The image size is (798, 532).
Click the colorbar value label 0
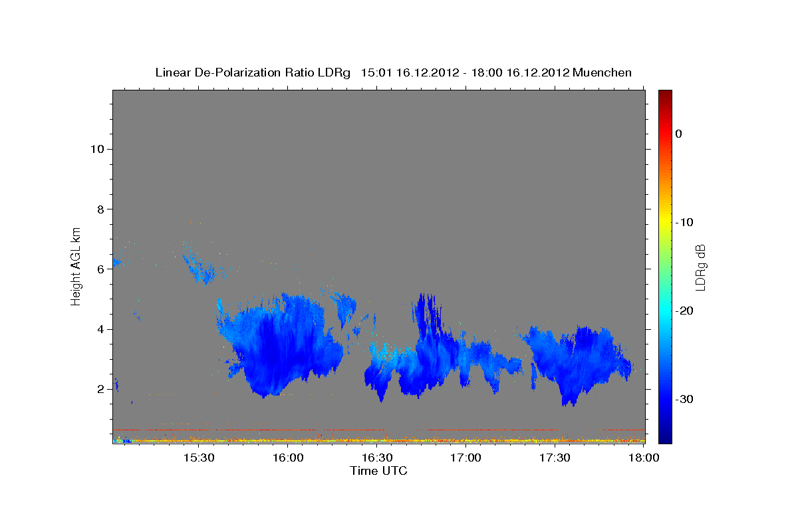[x=679, y=134]
